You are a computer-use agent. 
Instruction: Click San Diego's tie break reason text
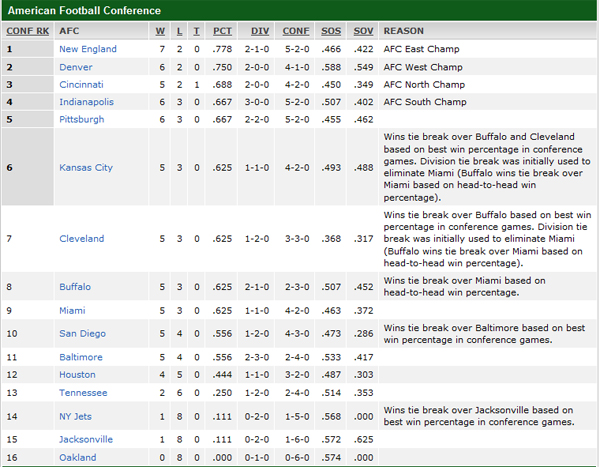coord(484,334)
